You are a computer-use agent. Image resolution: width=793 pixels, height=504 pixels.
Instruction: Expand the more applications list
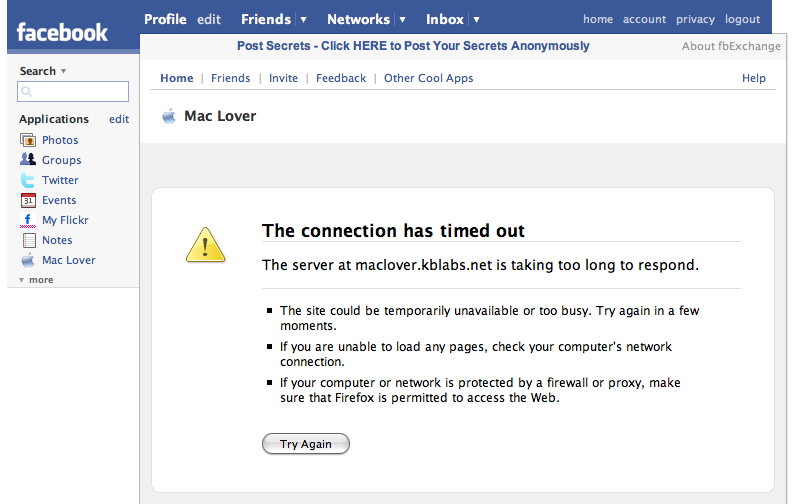[x=36, y=280]
